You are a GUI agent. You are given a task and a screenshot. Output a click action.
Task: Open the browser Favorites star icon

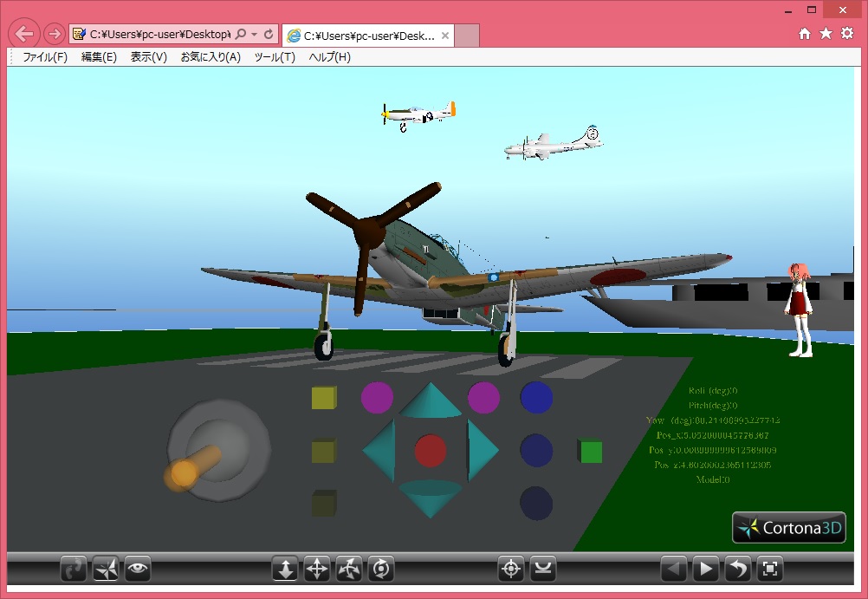(826, 34)
